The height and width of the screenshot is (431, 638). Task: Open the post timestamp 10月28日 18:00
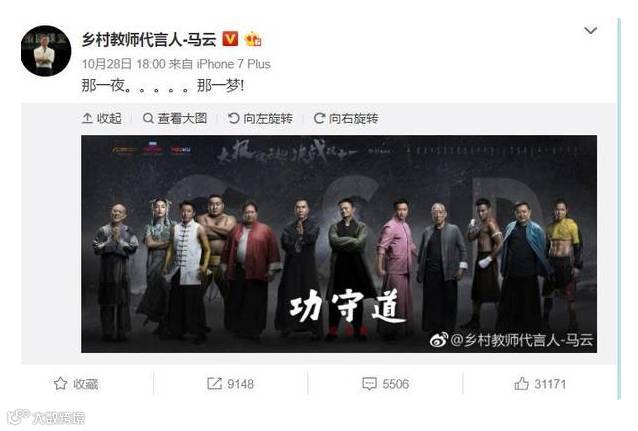(x=124, y=64)
